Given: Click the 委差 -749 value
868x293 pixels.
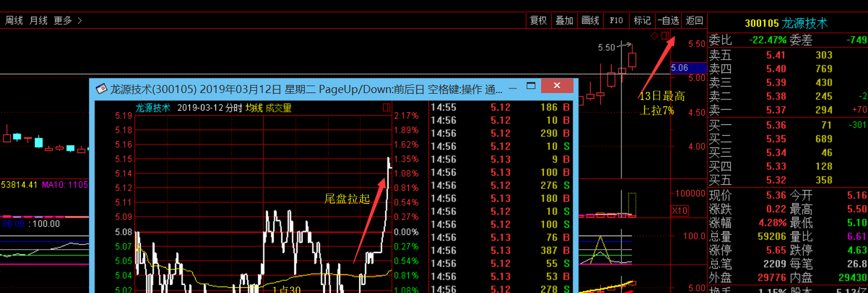Looking at the screenshot, I should [856, 40].
